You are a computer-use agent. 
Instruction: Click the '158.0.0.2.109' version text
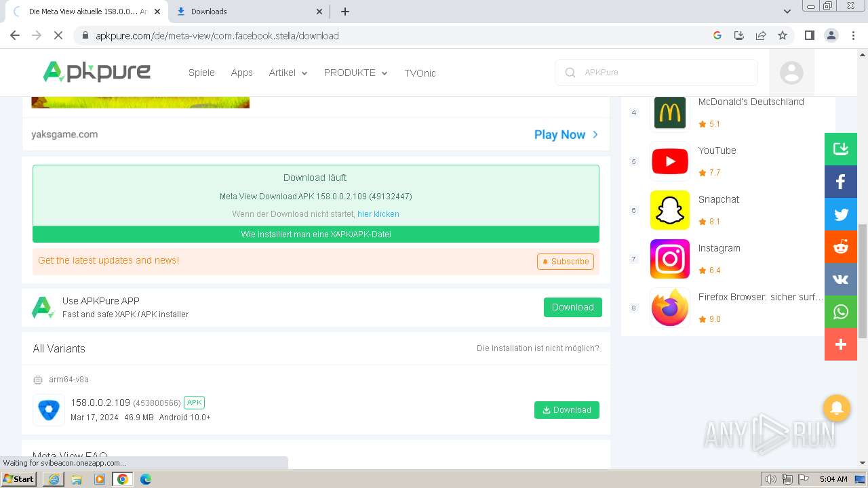[100, 403]
